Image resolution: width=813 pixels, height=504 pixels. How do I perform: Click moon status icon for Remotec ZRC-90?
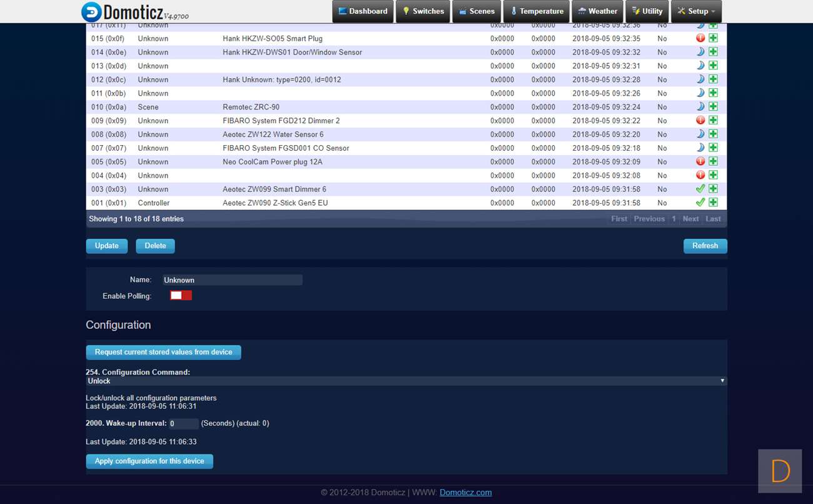(x=700, y=107)
